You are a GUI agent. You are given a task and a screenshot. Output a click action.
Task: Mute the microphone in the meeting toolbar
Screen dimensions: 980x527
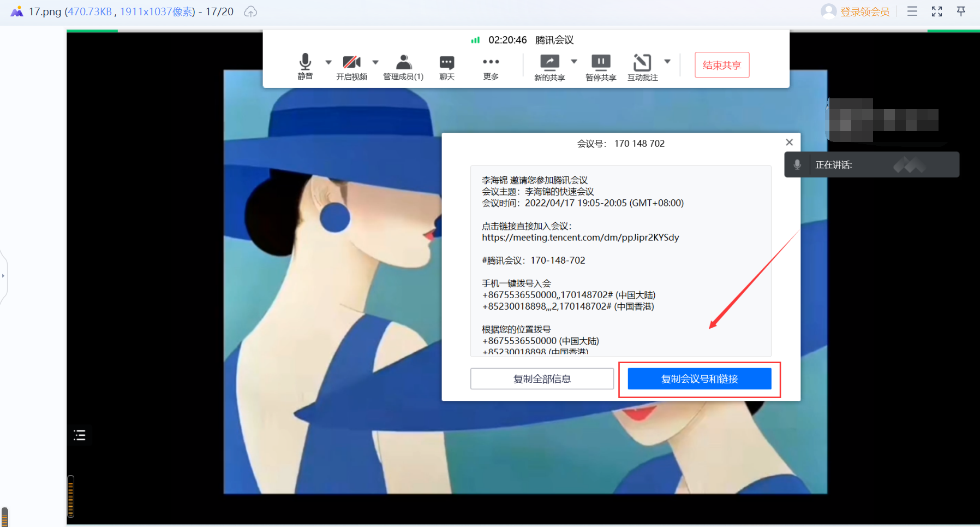pos(305,66)
